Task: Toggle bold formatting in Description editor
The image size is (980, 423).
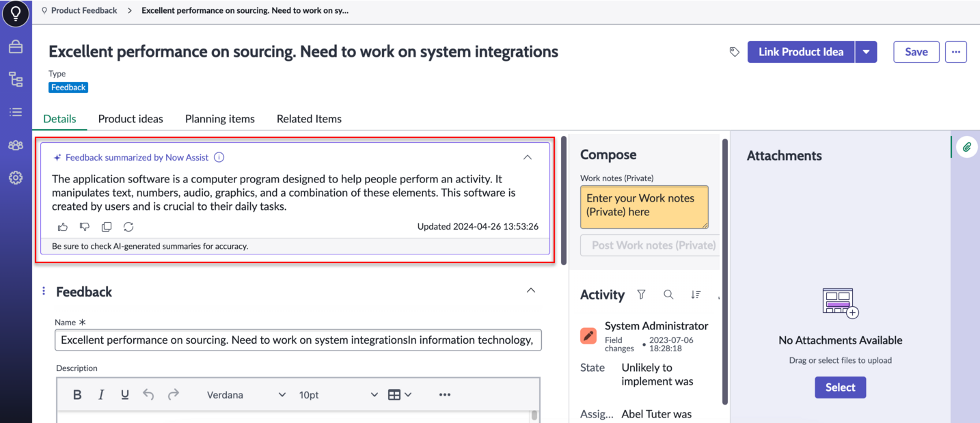Action: (77, 394)
